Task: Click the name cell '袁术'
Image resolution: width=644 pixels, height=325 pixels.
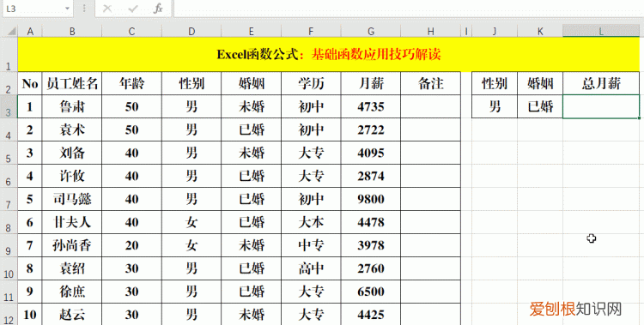Action: coord(72,130)
